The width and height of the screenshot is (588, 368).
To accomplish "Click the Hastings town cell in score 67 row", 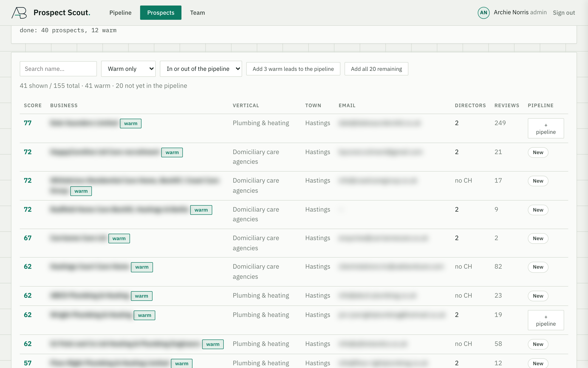I will 318,238.
